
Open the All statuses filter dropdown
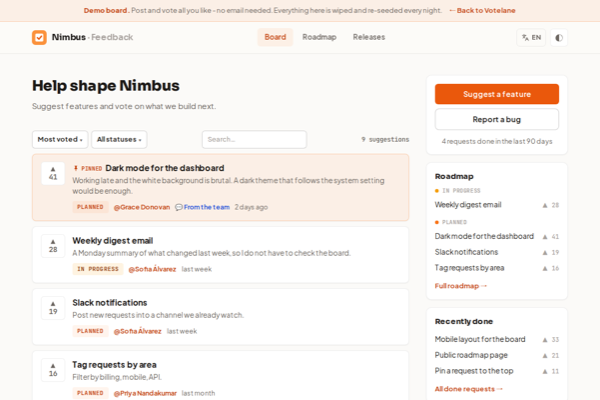[119, 139]
